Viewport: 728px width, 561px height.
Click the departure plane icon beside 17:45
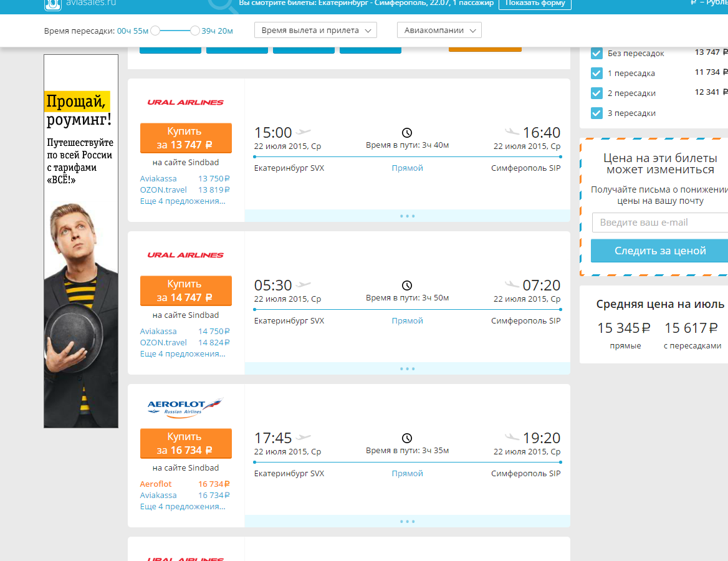coord(303,437)
